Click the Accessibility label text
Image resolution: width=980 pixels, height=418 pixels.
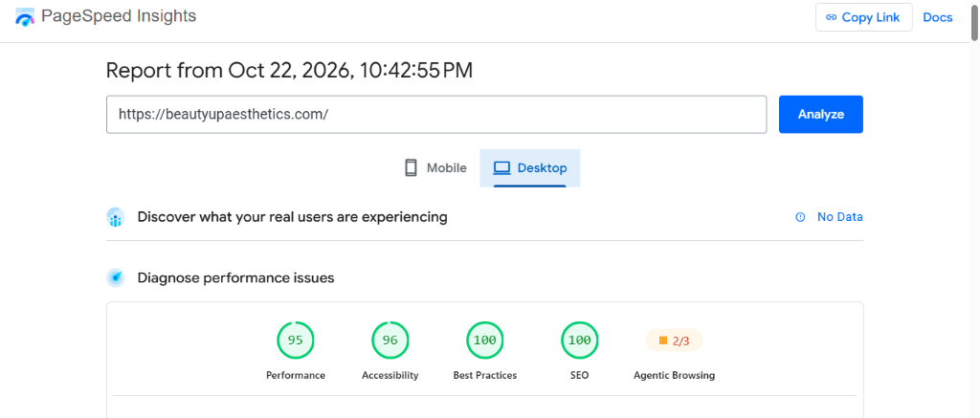click(390, 376)
